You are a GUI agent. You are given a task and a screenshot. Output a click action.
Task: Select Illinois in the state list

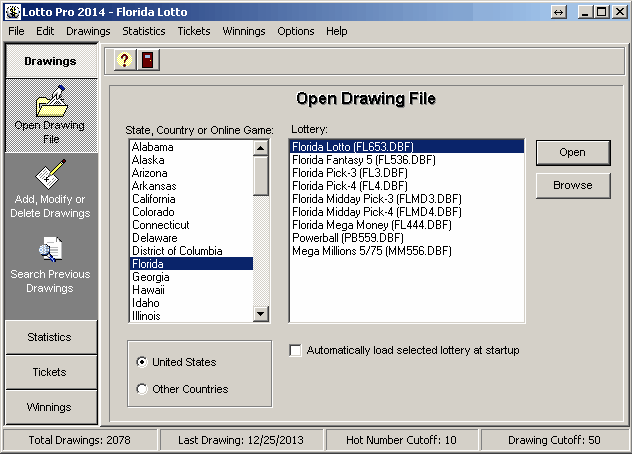click(x=191, y=316)
